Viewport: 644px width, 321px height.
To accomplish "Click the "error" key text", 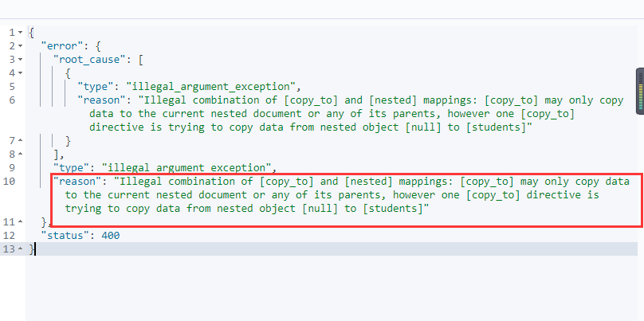I will tap(59, 46).
